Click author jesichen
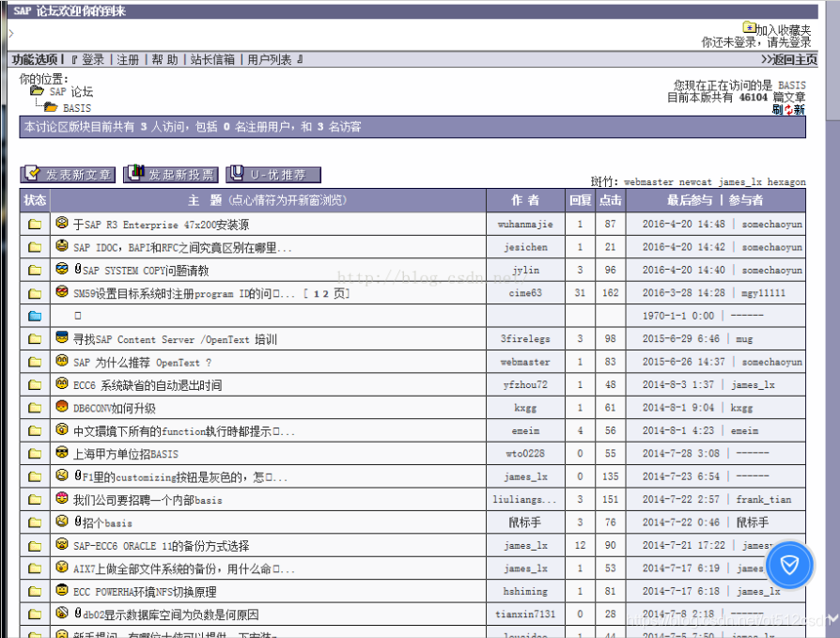 [x=525, y=247]
